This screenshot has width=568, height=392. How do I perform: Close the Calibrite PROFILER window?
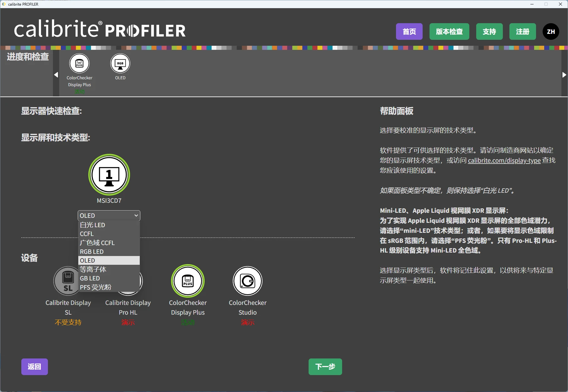pyautogui.click(x=560, y=4)
